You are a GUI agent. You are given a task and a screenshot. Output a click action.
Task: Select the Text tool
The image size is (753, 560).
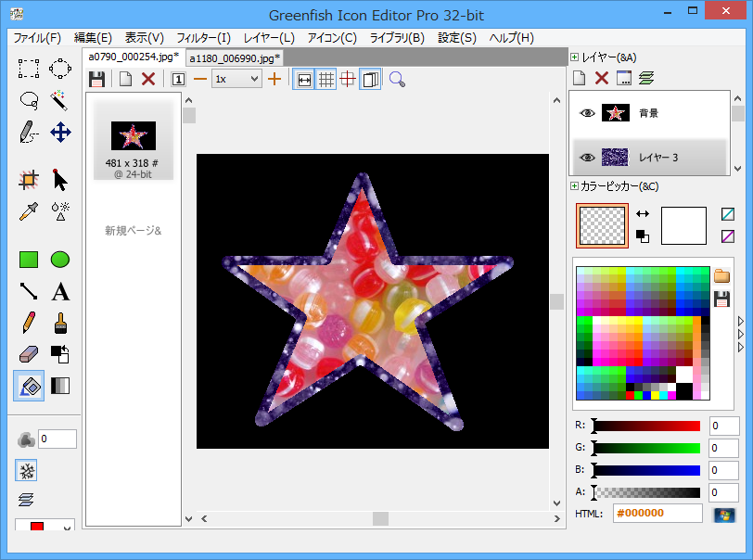tap(60, 292)
